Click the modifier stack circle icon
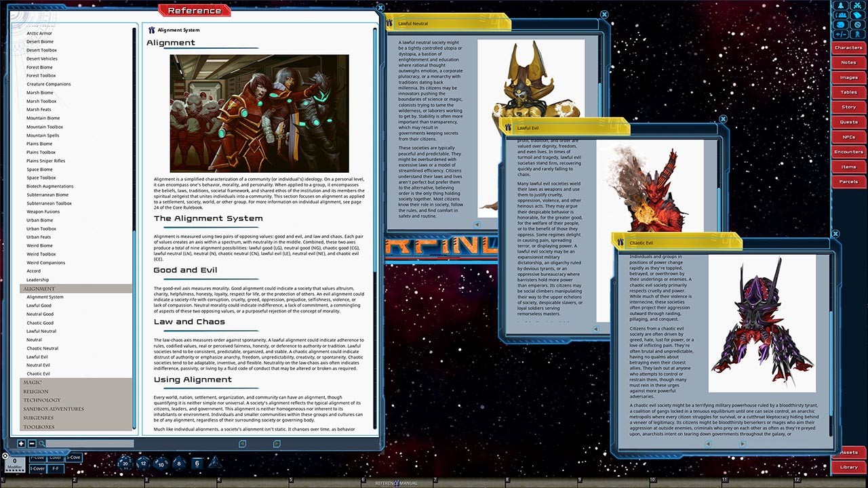Image resolution: width=868 pixels, height=488 pixels. click(x=5, y=456)
